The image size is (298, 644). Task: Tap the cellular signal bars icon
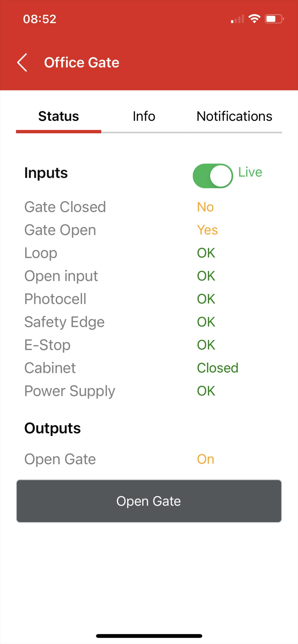237,19
